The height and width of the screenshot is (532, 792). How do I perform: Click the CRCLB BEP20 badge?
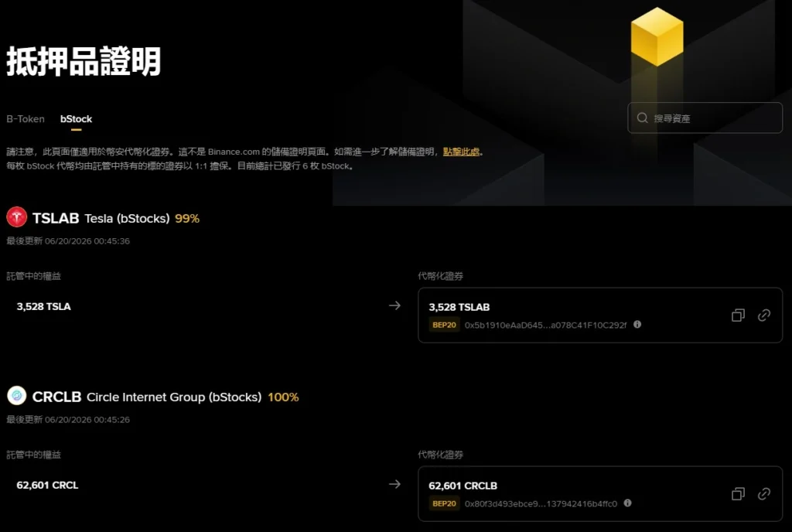click(x=445, y=503)
